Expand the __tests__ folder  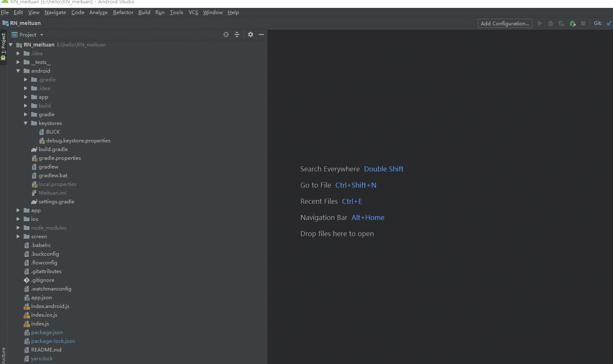coord(18,62)
